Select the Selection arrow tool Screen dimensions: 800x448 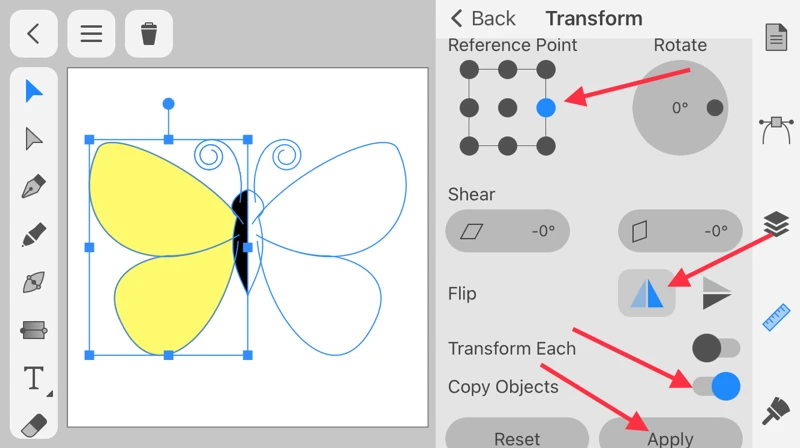[34, 91]
